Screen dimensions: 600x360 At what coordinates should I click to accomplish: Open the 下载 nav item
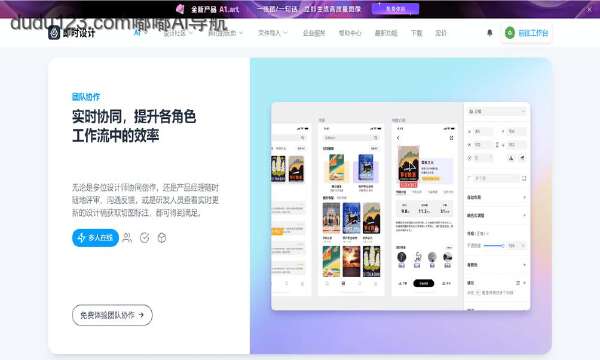[416, 33]
